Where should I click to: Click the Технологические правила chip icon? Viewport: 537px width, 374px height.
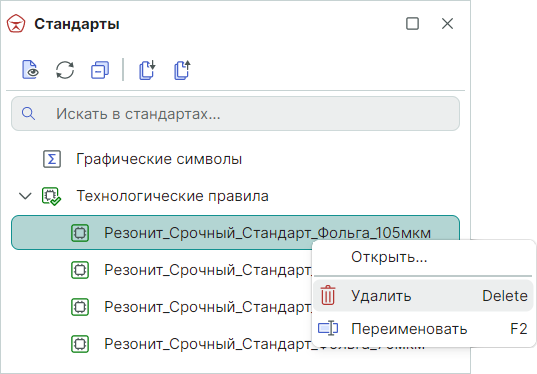51,196
